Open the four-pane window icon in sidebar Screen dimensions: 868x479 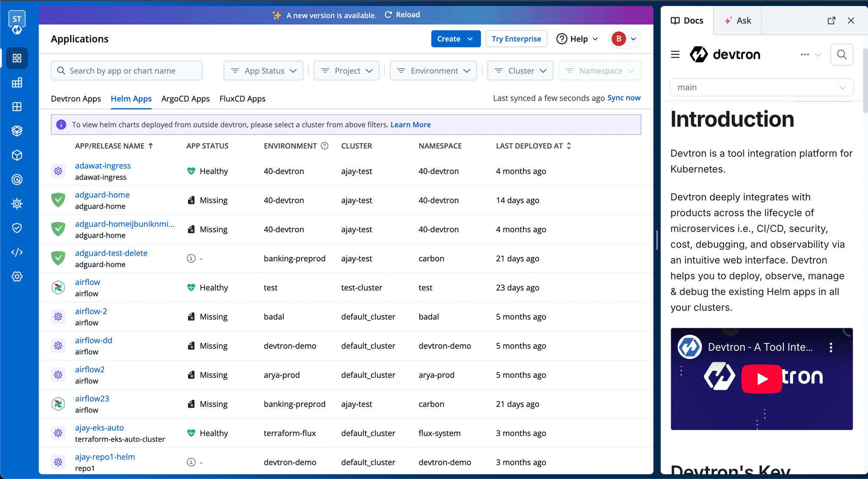pyautogui.click(x=17, y=107)
